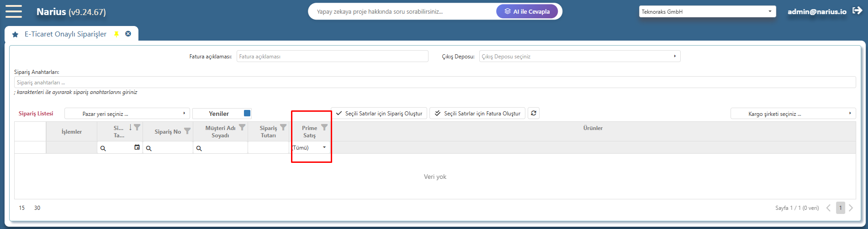The width and height of the screenshot is (868, 229).
Task: Click the Sipariş anahtarları input field
Action: [435, 82]
